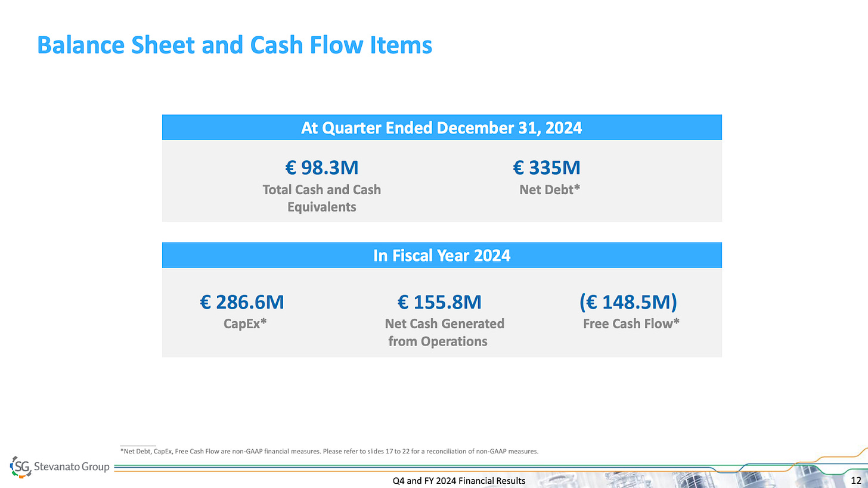Select the '(€ 148.5M)' free cash flow value
This screenshot has width=868, height=488.
(x=628, y=303)
